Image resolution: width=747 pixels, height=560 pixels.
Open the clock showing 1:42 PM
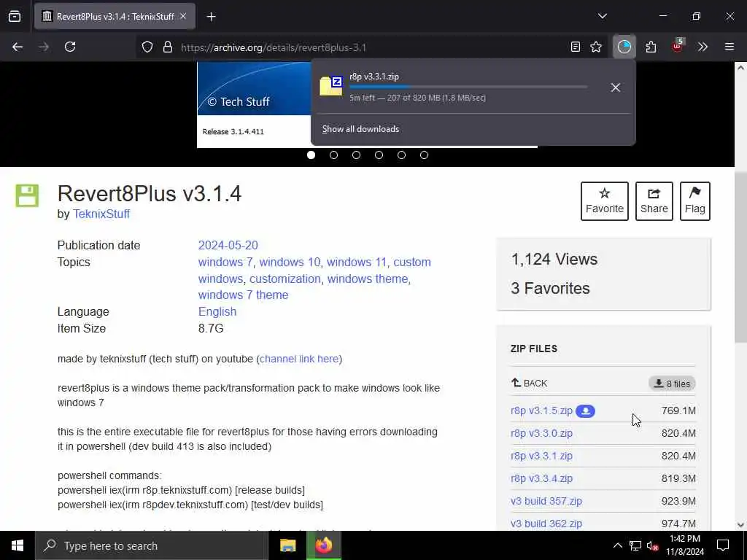pyautogui.click(x=685, y=545)
